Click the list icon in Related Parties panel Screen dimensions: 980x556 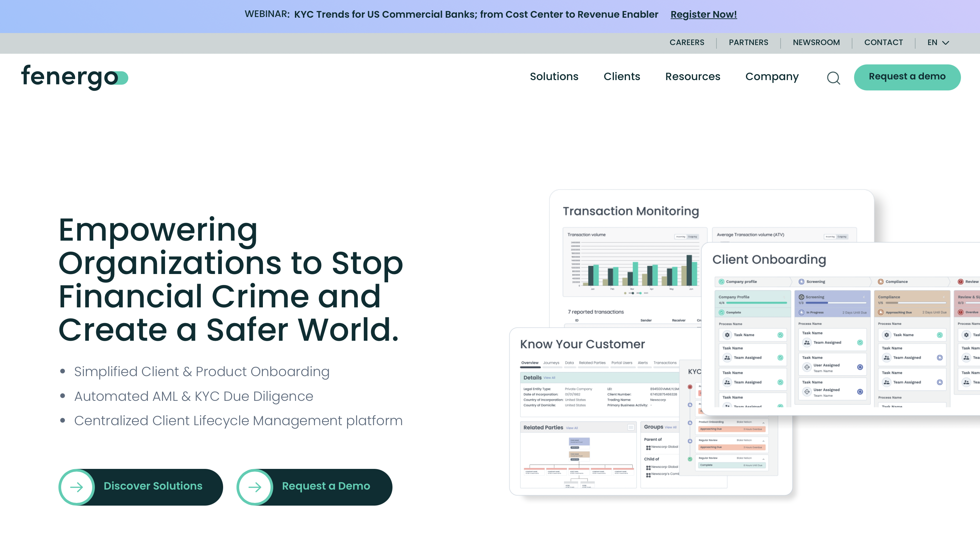point(631,427)
